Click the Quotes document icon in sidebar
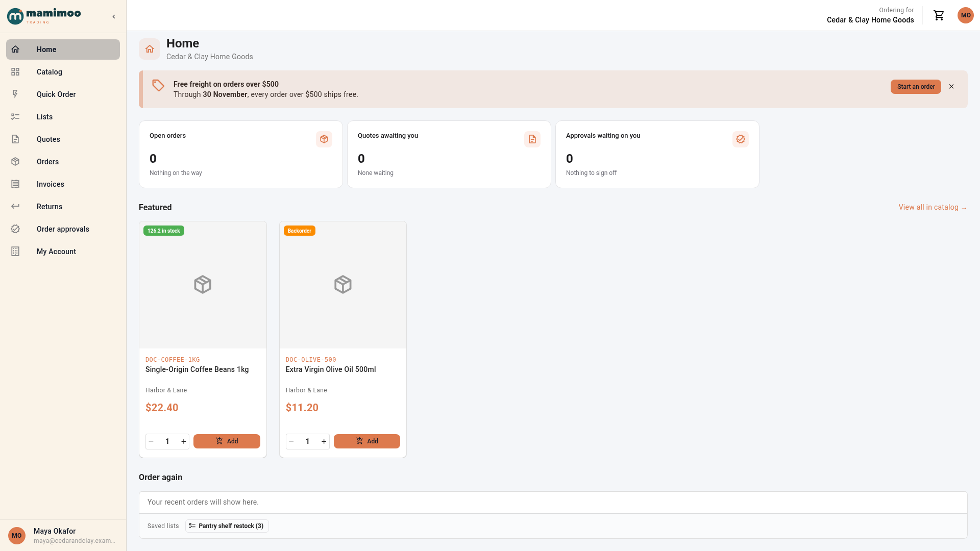 pyautogui.click(x=15, y=139)
